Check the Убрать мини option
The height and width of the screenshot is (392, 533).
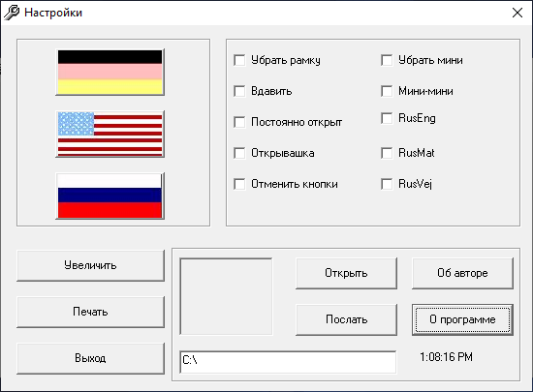[387, 60]
